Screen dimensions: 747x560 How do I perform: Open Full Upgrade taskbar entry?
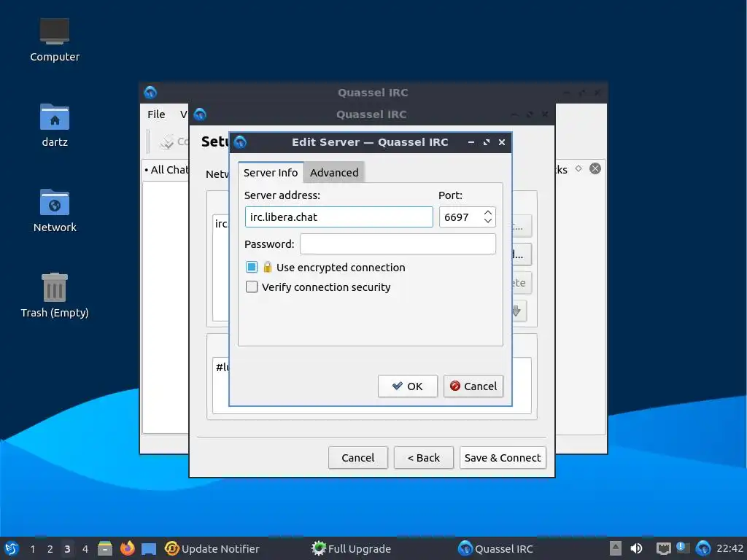click(351, 548)
